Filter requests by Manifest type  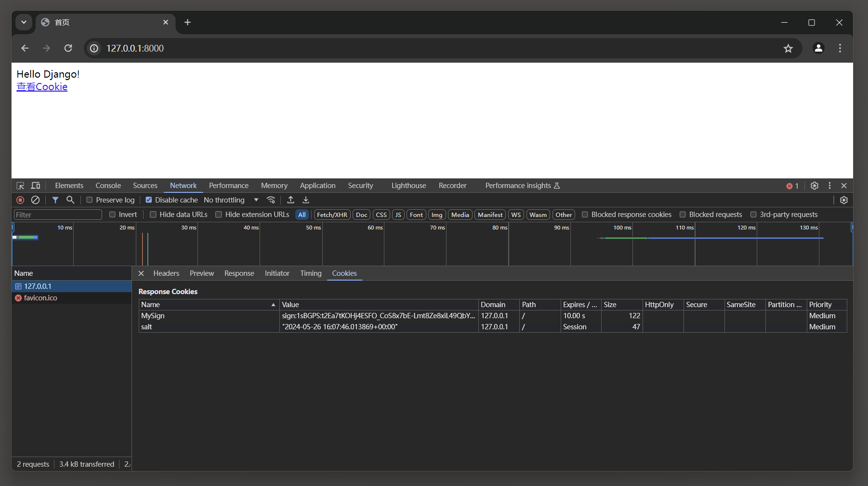click(490, 215)
